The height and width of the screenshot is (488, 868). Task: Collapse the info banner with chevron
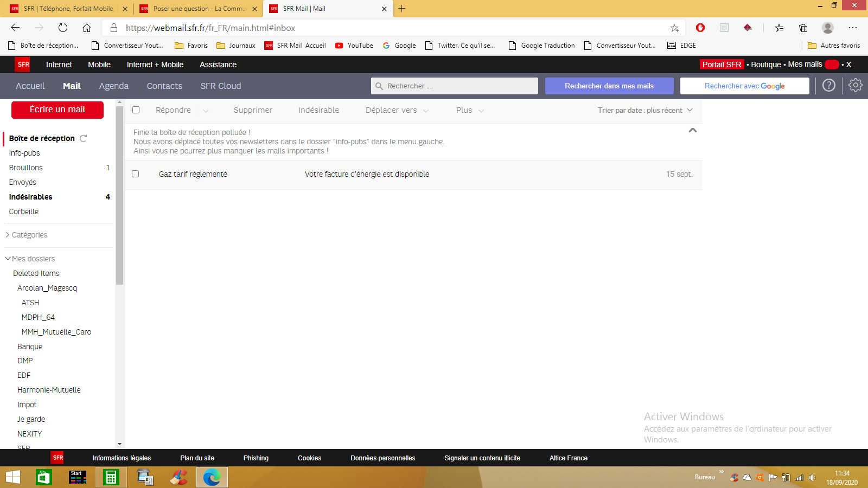click(x=692, y=130)
